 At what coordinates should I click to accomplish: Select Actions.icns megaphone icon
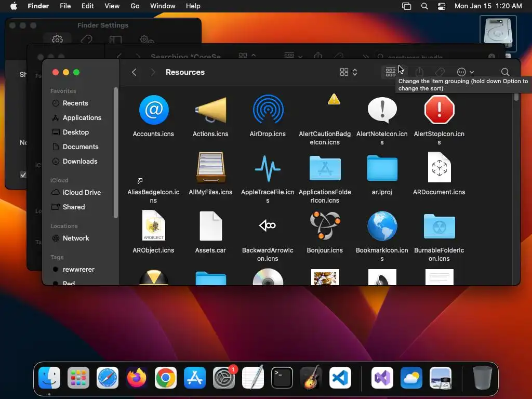click(x=211, y=110)
